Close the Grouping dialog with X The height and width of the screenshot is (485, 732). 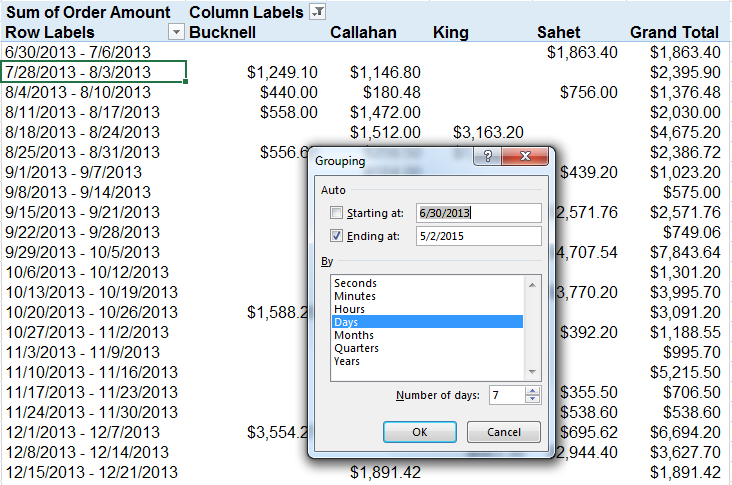coord(525,156)
